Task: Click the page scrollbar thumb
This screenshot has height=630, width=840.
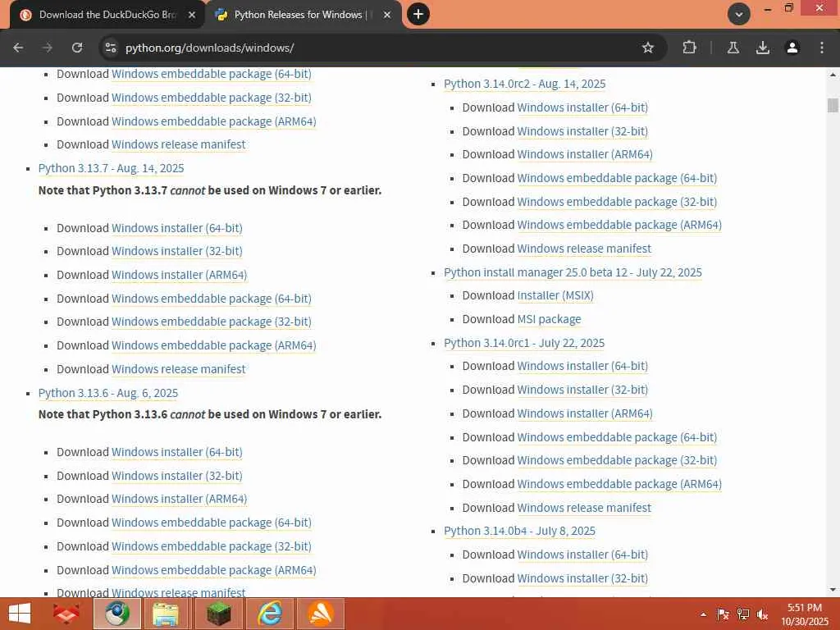Action: click(x=833, y=105)
